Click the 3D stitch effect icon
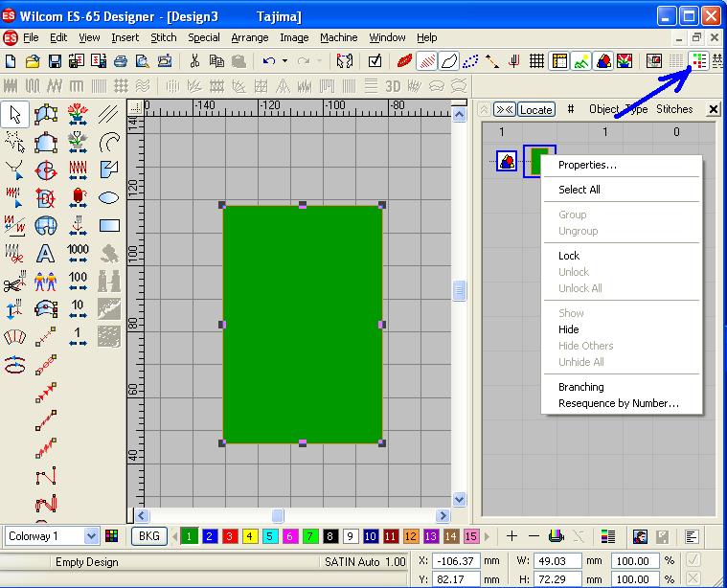The width and height of the screenshot is (727, 588). point(393,86)
